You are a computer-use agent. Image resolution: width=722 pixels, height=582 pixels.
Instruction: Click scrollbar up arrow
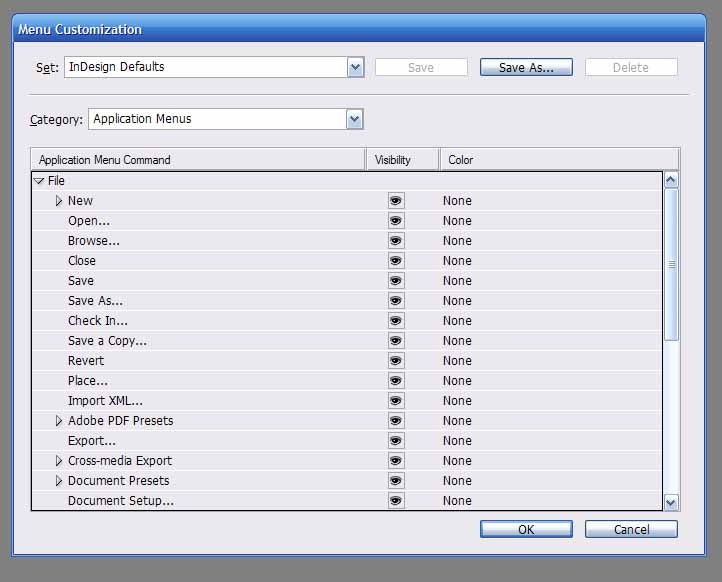click(x=671, y=180)
